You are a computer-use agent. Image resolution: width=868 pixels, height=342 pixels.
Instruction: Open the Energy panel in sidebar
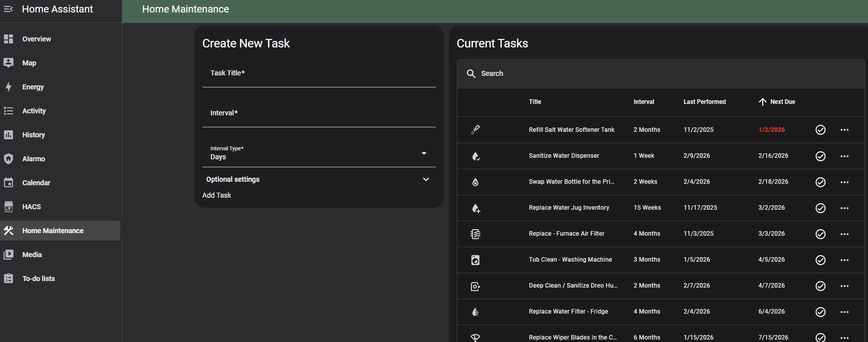tap(33, 87)
